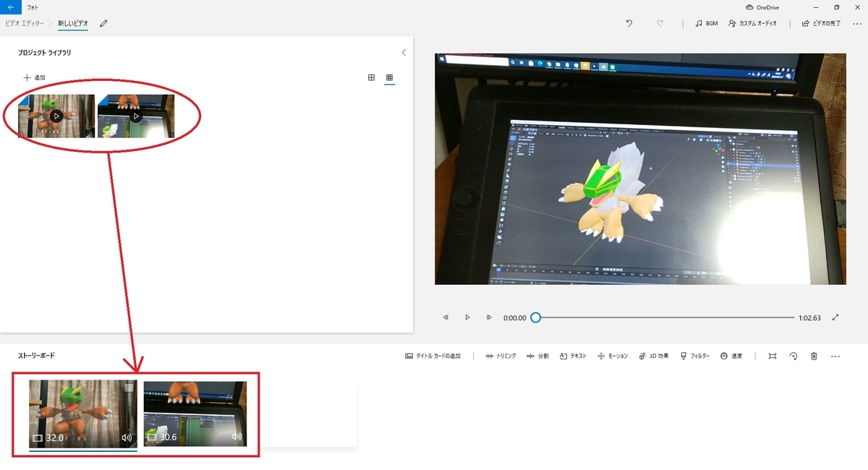Open the フィルター filter tool
This screenshot has width=868, height=470.
[x=695, y=356]
